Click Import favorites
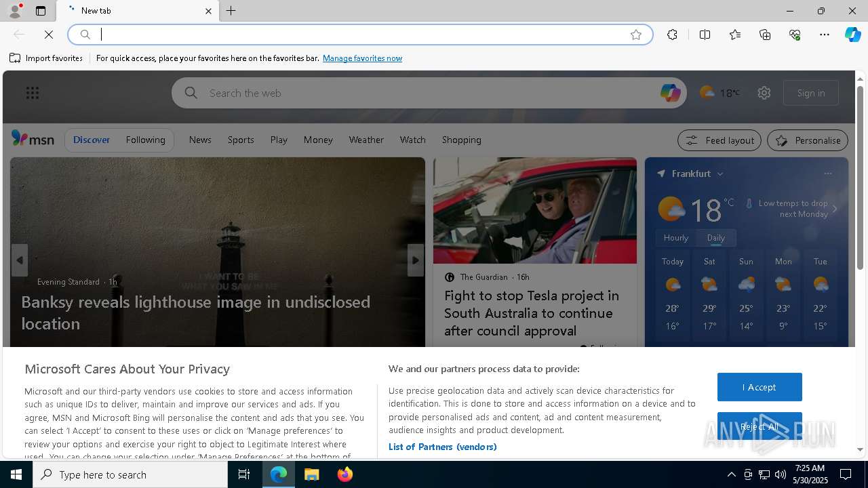Viewport: 868px width, 488px height. [x=46, y=58]
